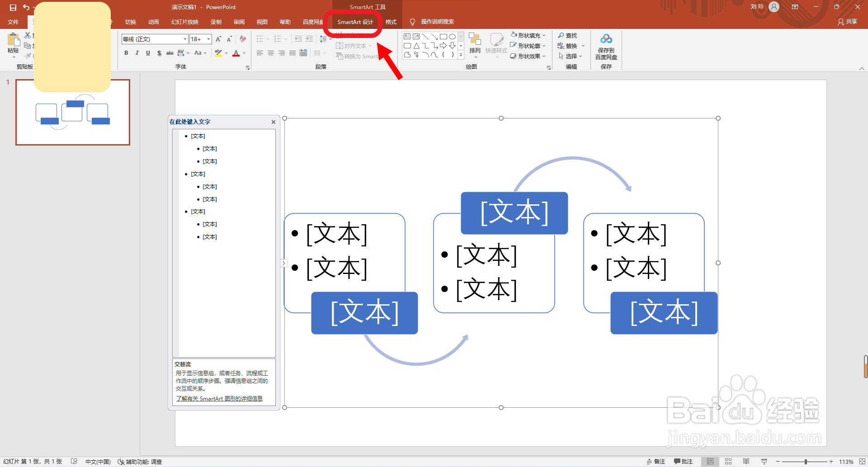The image size is (868, 467).
Task: Open the File (文件) tab
Action: 13,22
